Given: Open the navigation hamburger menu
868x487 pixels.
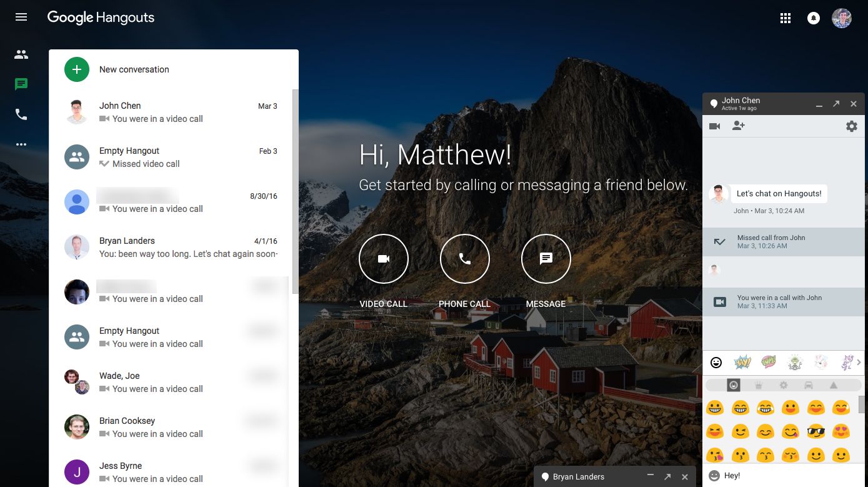Looking at the screenshot, I should coord(21,17).
